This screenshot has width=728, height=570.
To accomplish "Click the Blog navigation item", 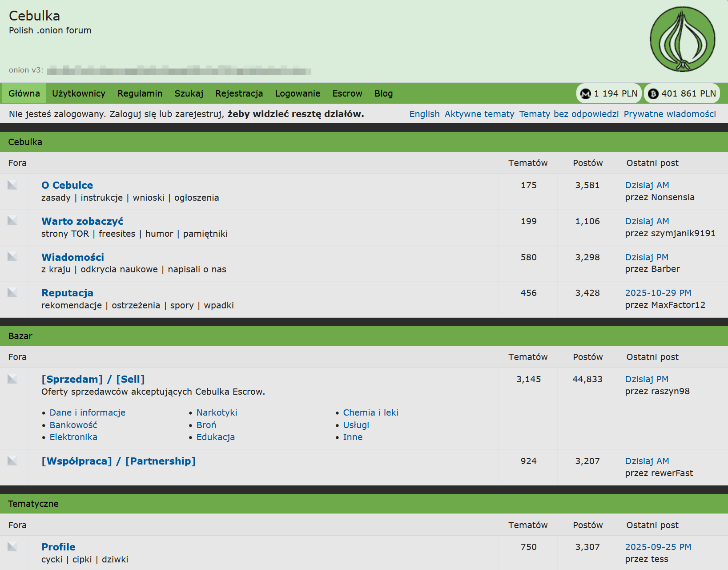I will [383, 93].
